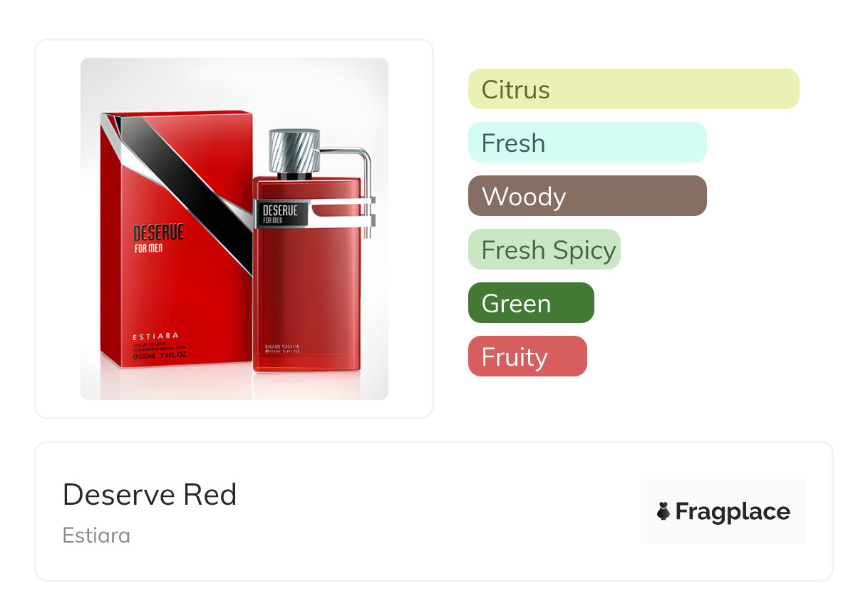This screenshot has width=868, height=616.
Task: Click the silver spiral bottle cap
Action: (x=294, y=150)
